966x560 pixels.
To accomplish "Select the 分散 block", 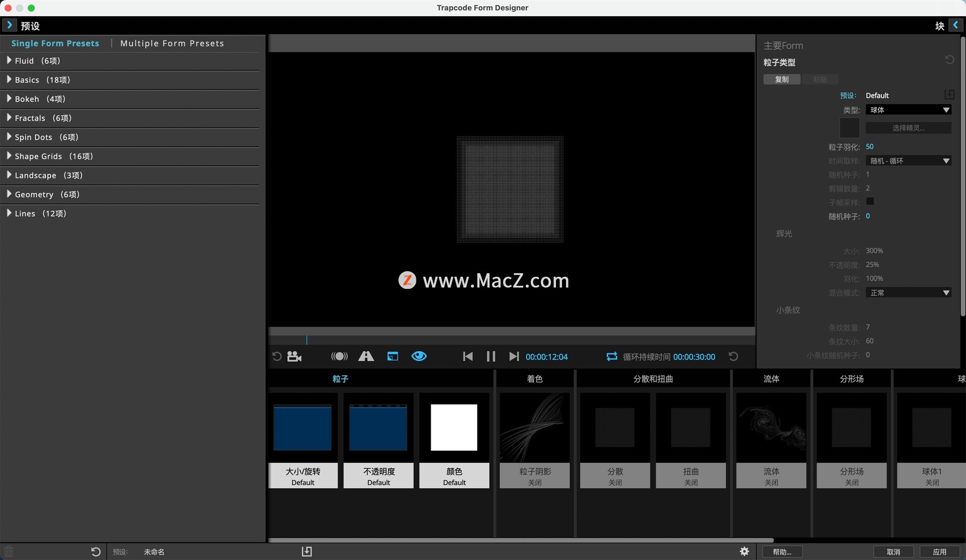I will (615, 440).
